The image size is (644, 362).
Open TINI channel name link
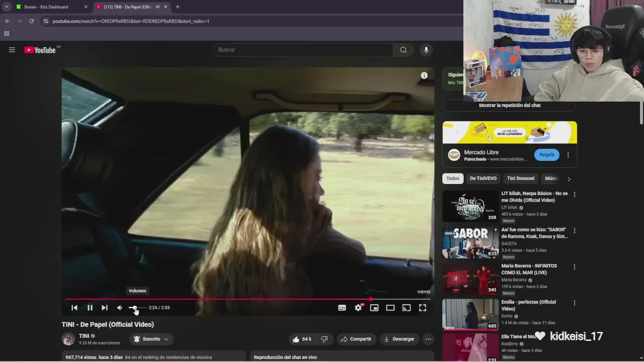coord(84,336)
